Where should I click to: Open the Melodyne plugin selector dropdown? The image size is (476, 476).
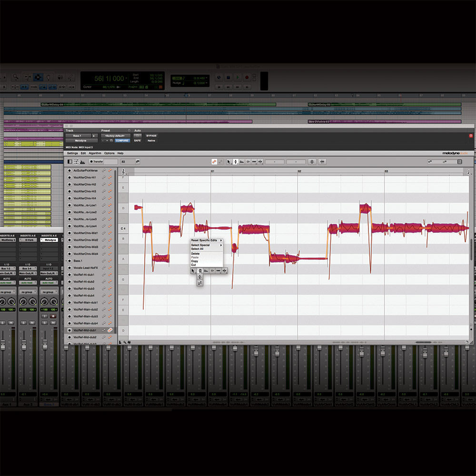82,140
